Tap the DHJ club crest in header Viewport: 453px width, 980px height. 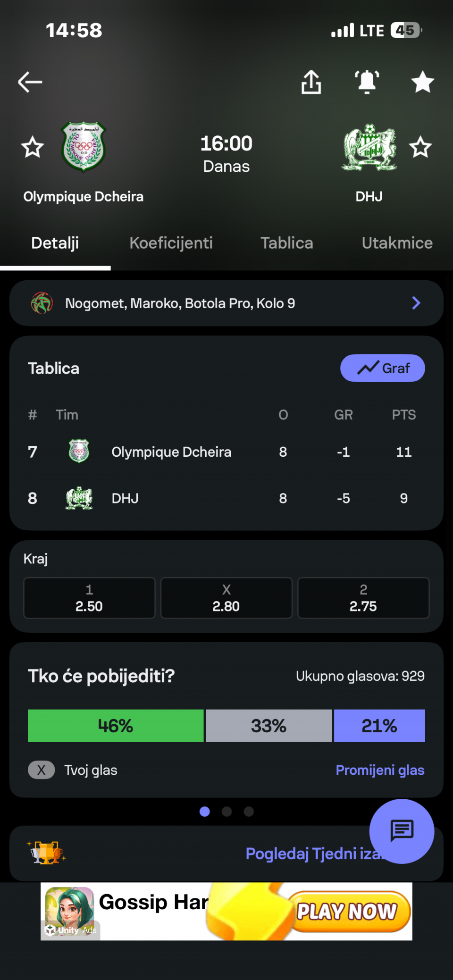369,147
